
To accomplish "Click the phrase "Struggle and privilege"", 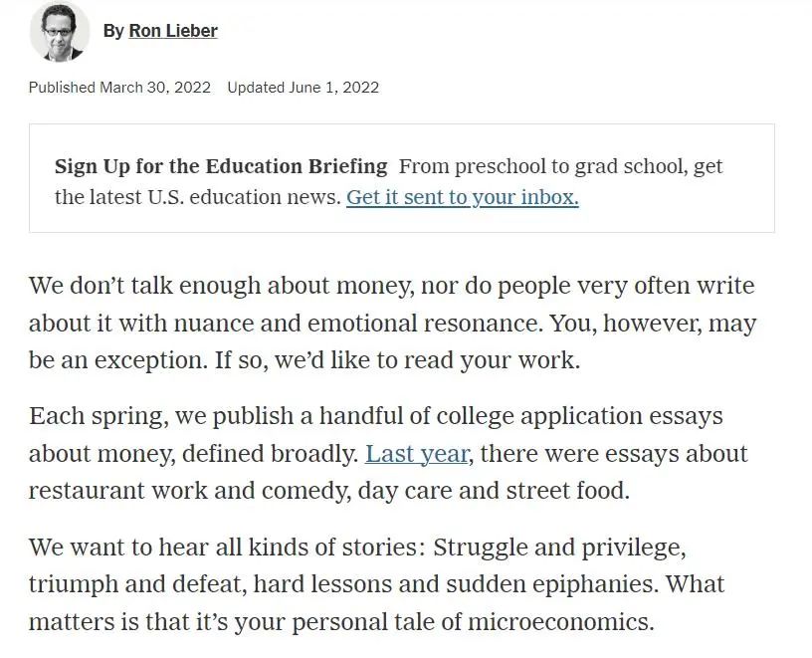I will [x=559, y=548].
